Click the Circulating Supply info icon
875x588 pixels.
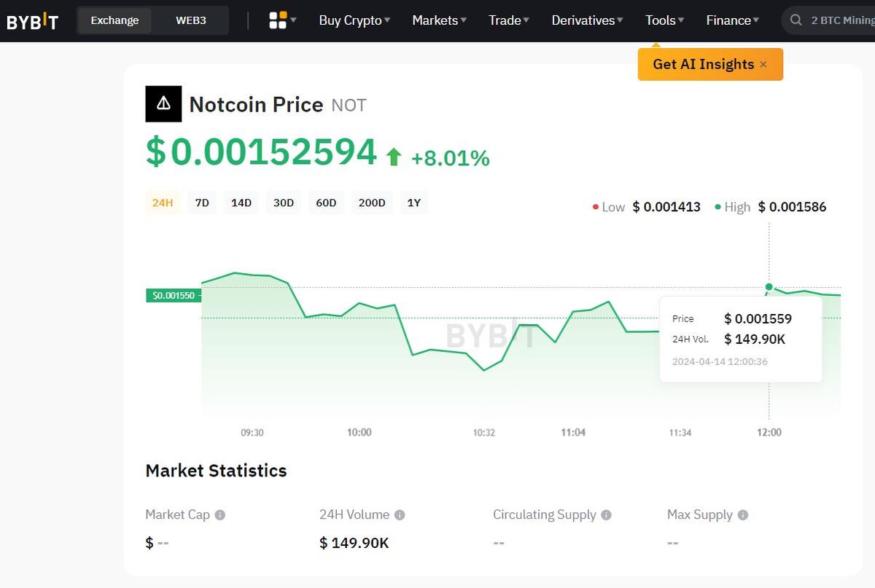[606, 515]
